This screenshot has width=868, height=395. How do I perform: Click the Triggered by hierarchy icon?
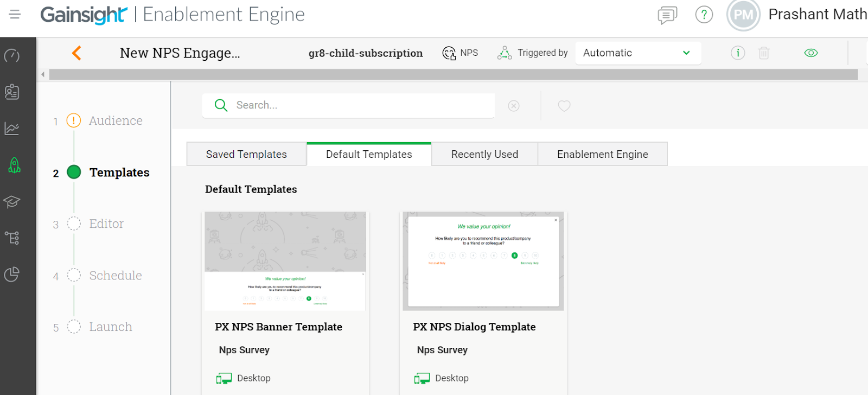505,53
